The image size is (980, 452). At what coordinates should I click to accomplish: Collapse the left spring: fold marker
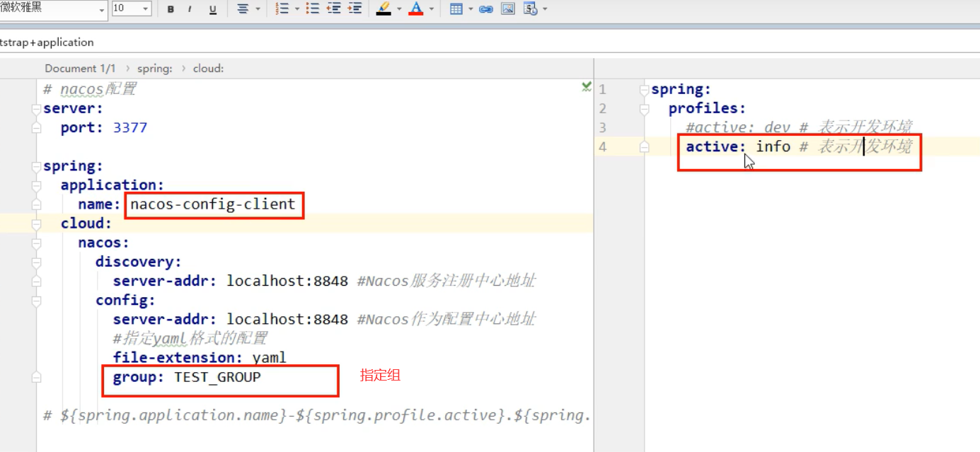(36, 167)
